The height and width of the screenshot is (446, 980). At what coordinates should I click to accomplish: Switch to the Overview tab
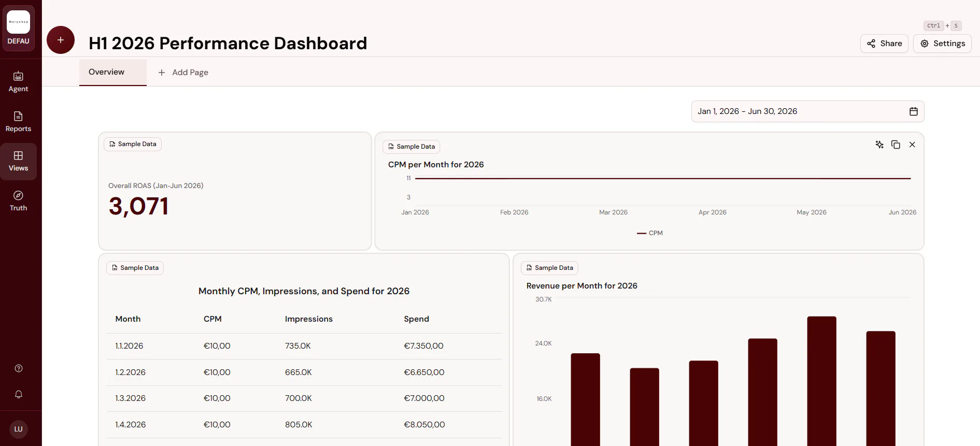(113, 72)
